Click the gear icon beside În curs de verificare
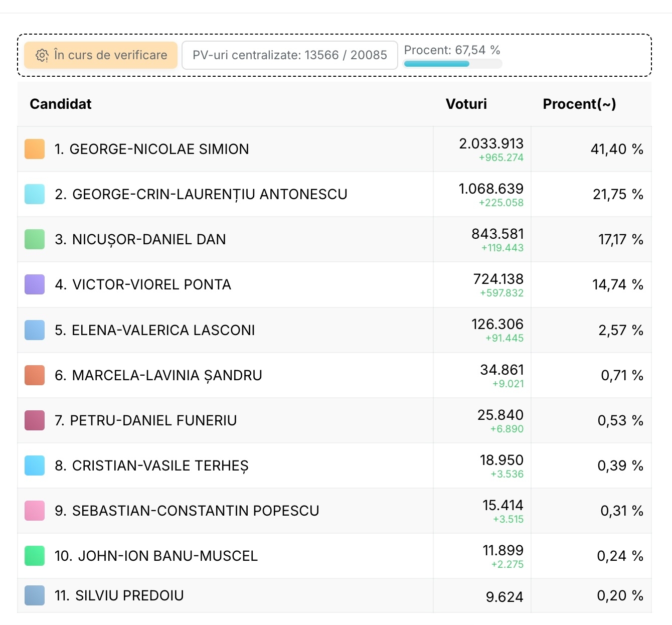 click(x=42, y=55)
